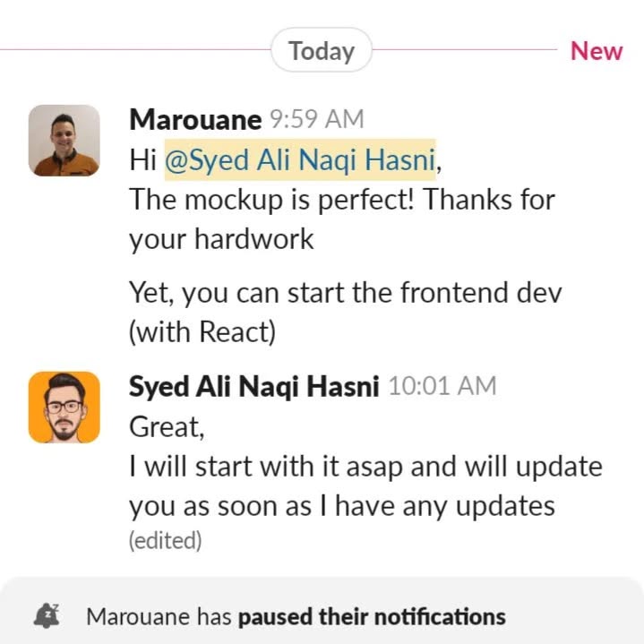This screenshot has width=644, height=644.
Task: Click the "Yet, you can start the frontend dev" line
Action: [x=346, y=293]
